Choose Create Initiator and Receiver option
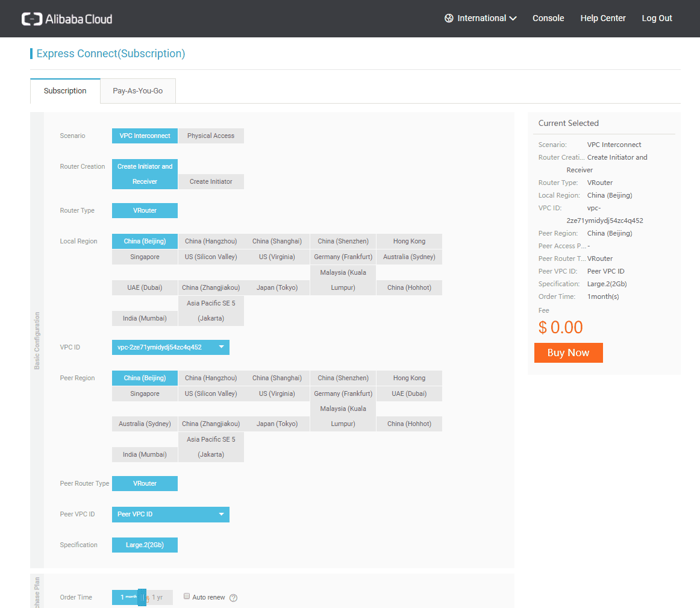Image resolution: width=700 pixels, height=608 pixels. tap(145, 174)
